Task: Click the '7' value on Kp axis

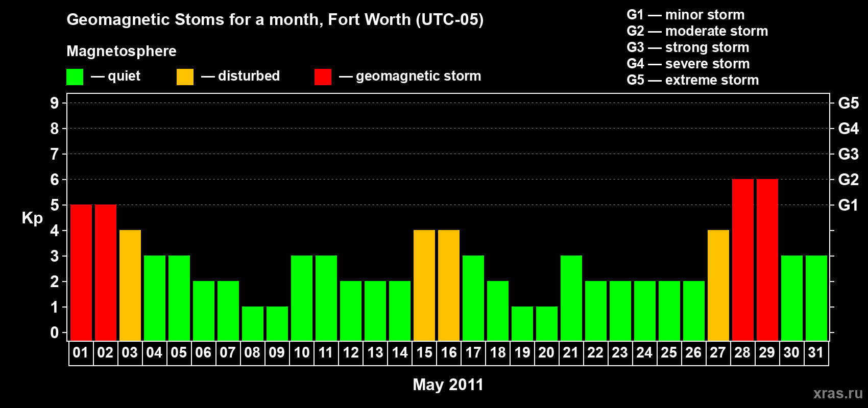Action: point(55,154)
